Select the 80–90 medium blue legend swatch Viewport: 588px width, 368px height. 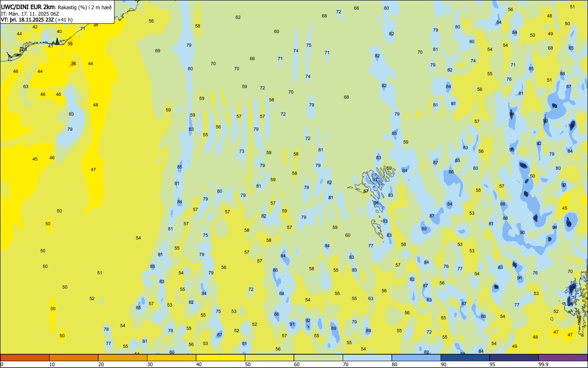[x=416, y=357]
